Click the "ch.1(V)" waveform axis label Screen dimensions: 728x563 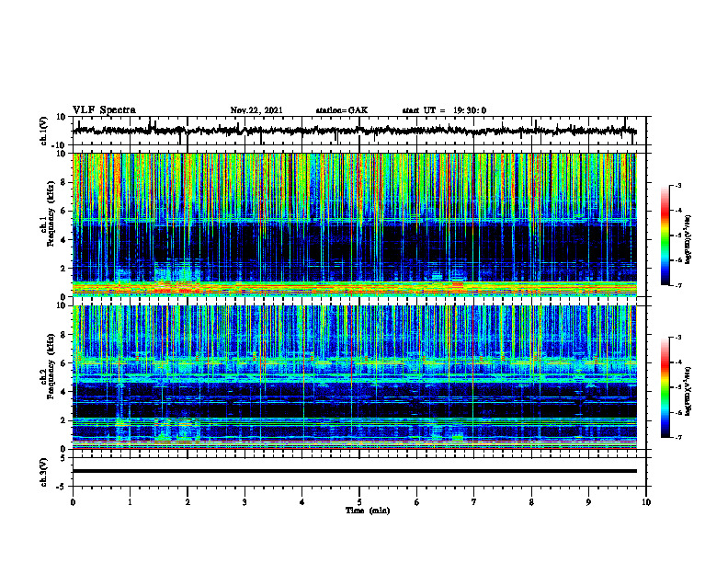(x=44, y=131)
